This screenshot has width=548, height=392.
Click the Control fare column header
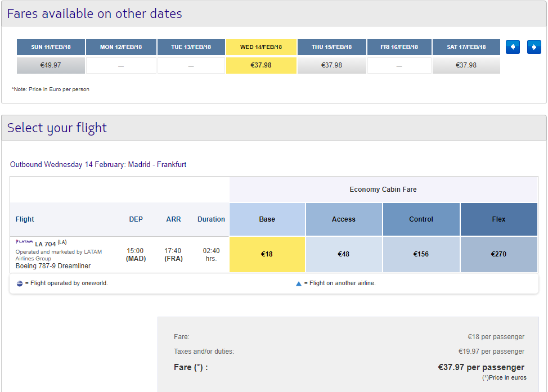point(421,219)
